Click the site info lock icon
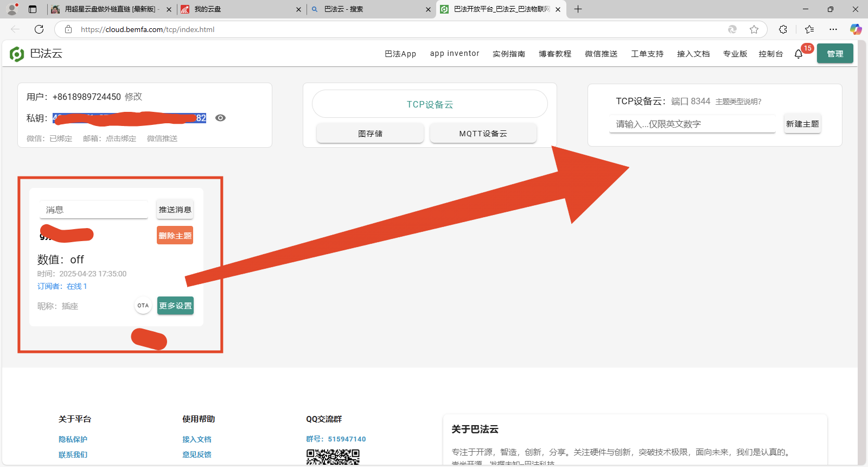Image resolution: width=868 pixels, height=467 pixels. [x=68, y=29]
